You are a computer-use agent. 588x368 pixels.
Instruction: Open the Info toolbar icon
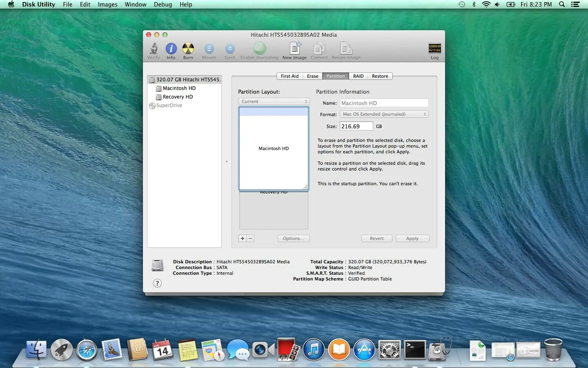pos(171,49)
